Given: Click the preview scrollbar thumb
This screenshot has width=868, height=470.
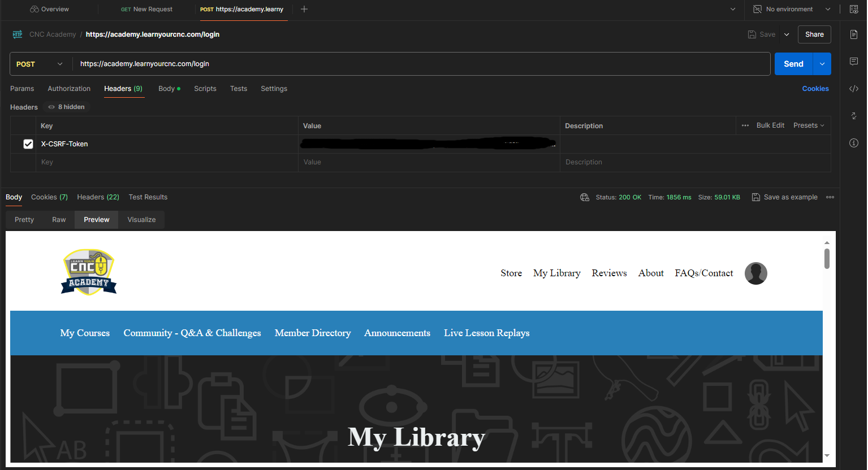Looking at the screenshot, I should click(827, 259).
